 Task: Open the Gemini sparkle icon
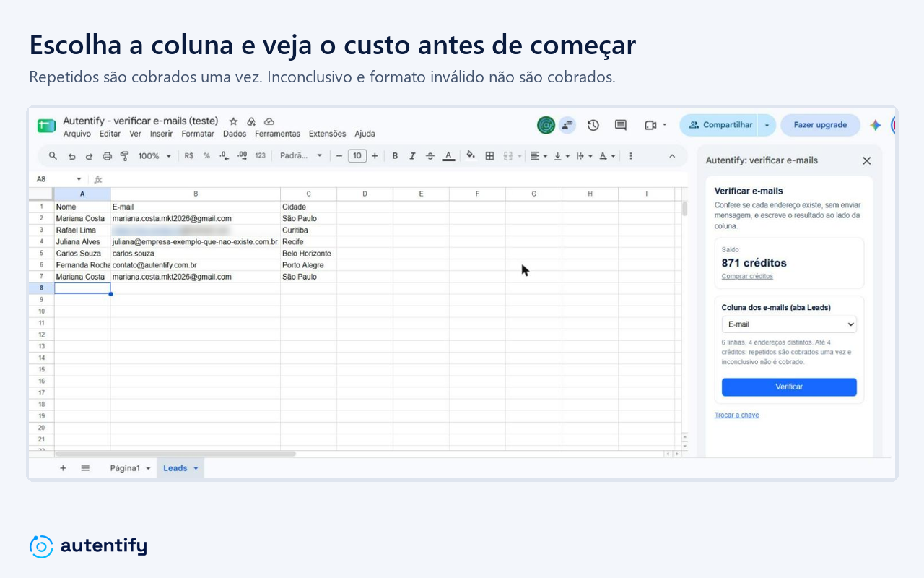pyautogui.click(x=876, y=125)
